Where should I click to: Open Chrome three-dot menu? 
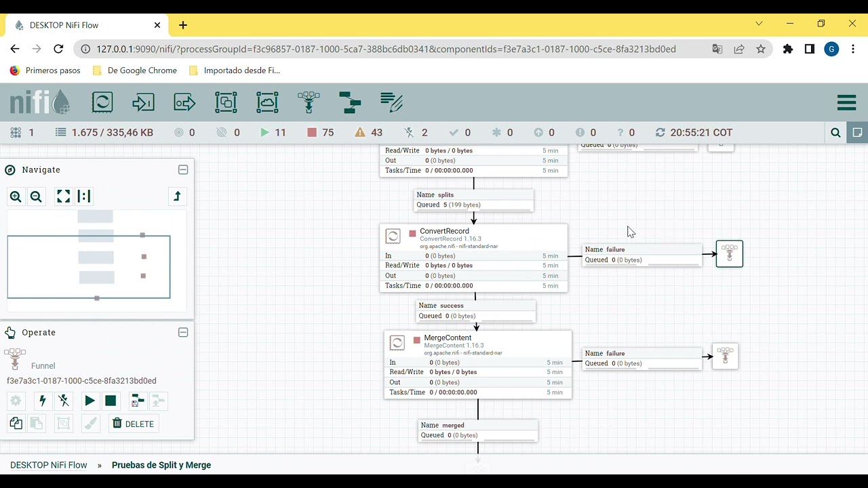coord(852,49)
